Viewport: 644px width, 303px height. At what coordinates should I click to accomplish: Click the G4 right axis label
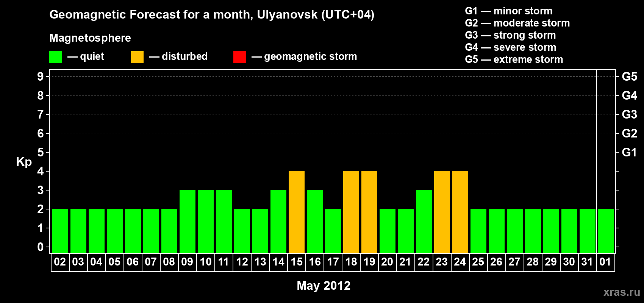tap(630, 95)
